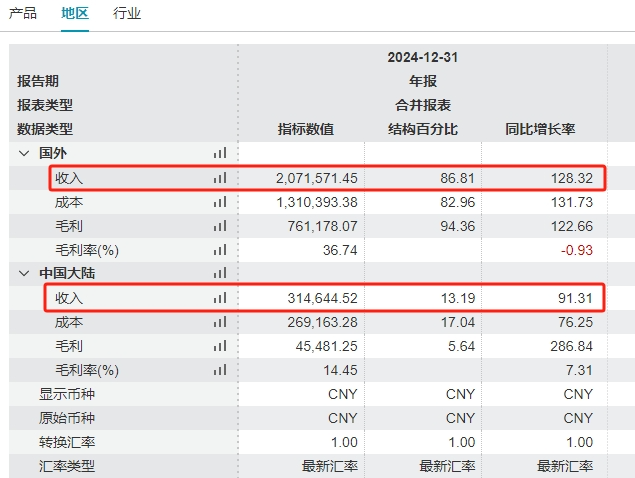635x478 pixels.
Task: Click the 转换汇率 row label
Action: pos(67,442)
